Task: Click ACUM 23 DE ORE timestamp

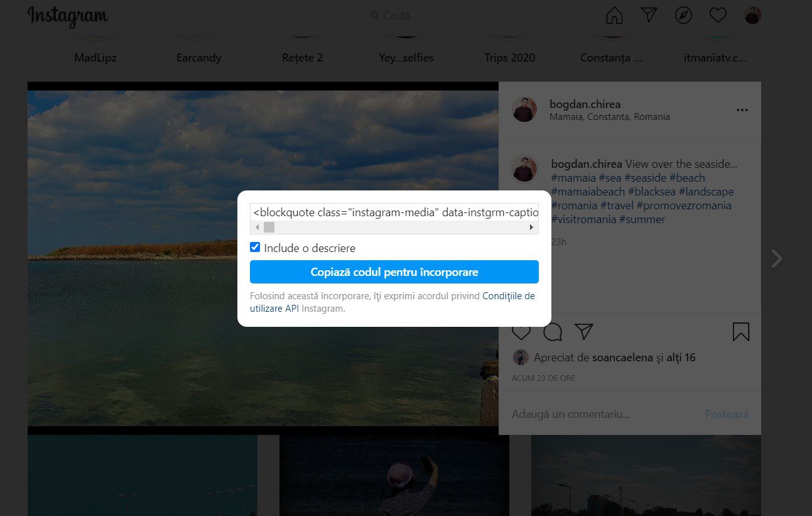Action: coord(543,378)
